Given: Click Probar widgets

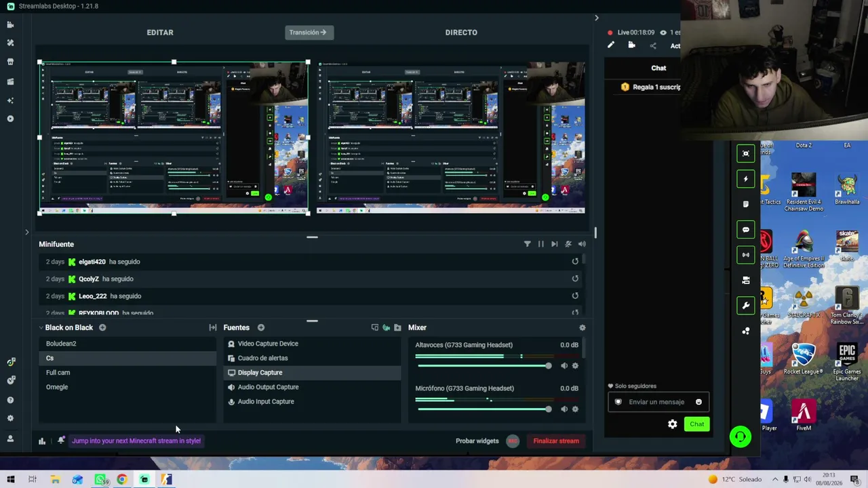Looking at the screenshot, I should [x=477, y=441].
